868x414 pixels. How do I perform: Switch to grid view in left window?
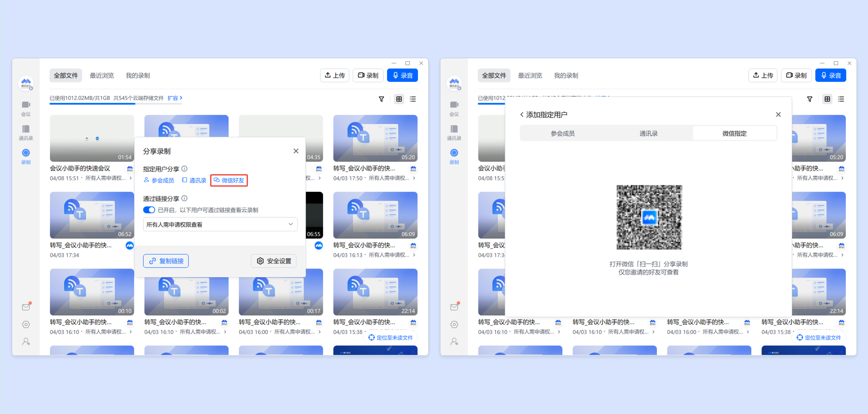(399, 99)
